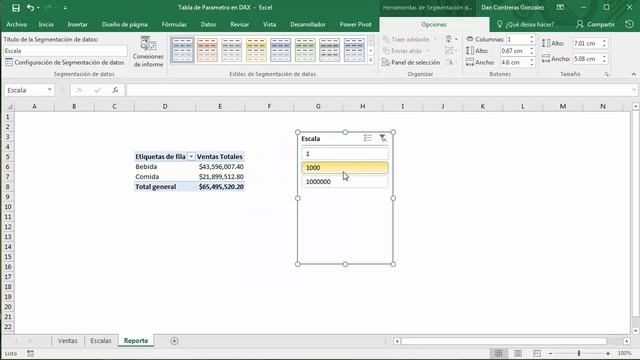
Task: Open the Etiquetas de fila filter dropdown
Action: coord(191,157)
